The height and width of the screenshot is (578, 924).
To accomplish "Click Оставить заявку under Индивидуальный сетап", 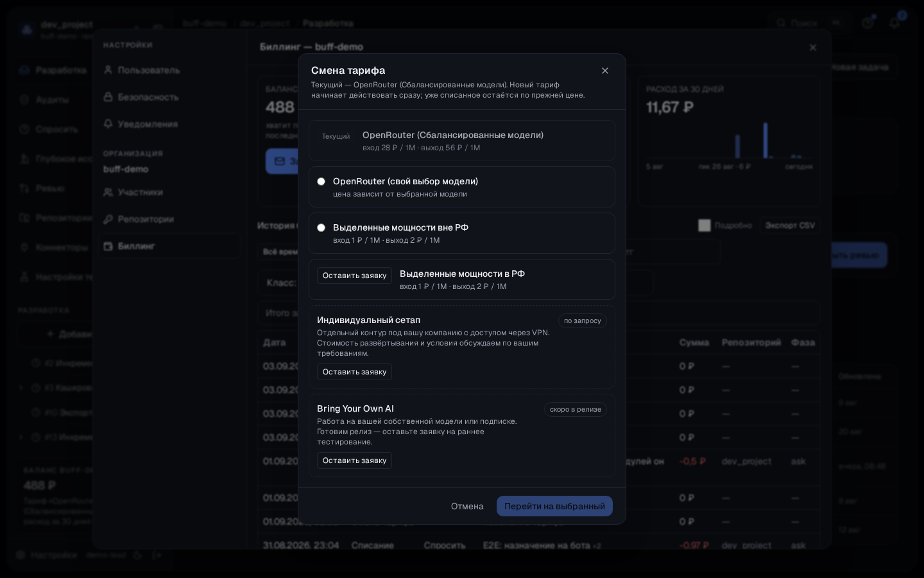I will point(354,372).
